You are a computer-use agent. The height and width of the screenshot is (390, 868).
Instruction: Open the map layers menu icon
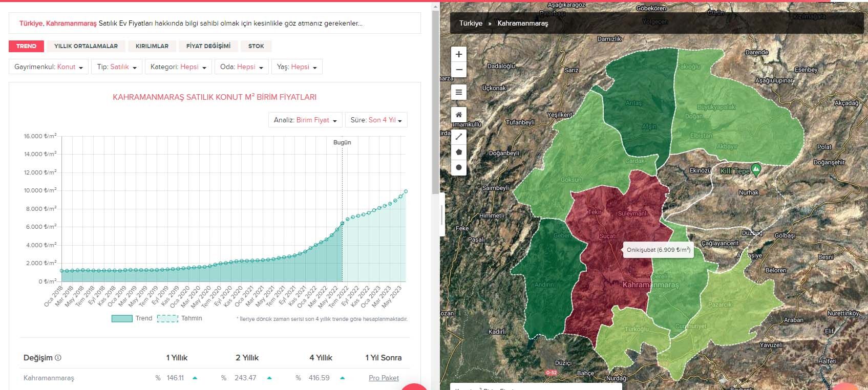(x=458, y=92)
